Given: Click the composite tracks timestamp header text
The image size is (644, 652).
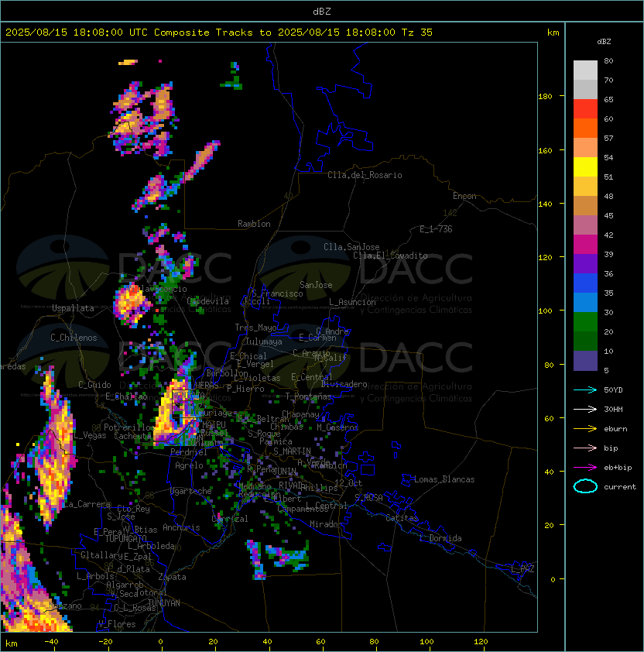Looking at the screenshot, I should tap(219, 33).
